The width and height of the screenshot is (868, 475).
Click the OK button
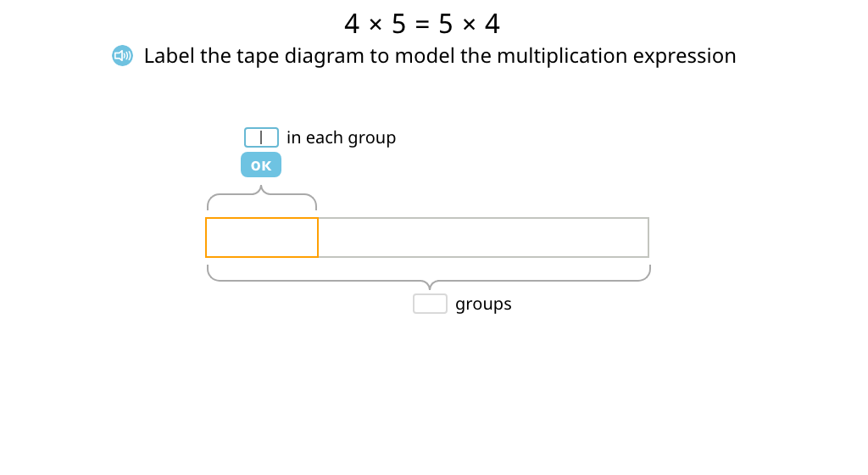[x=261, y=165]
